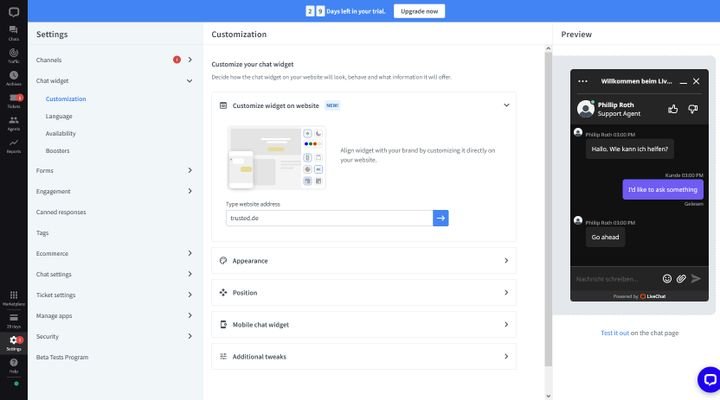Select Customization in Chat widget menu
Screen dimensions: 720x400
pos(66,99)
